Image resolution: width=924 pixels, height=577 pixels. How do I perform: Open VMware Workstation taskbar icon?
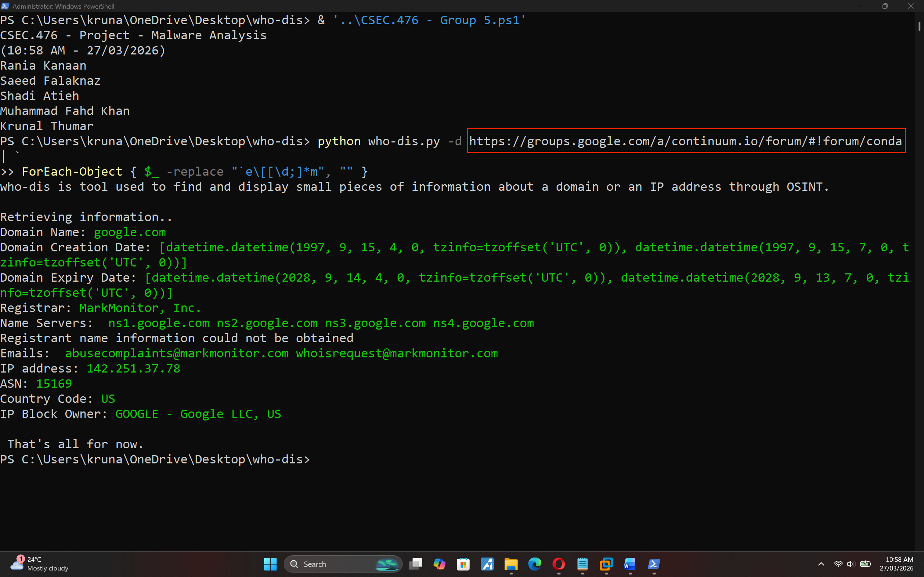606,564
